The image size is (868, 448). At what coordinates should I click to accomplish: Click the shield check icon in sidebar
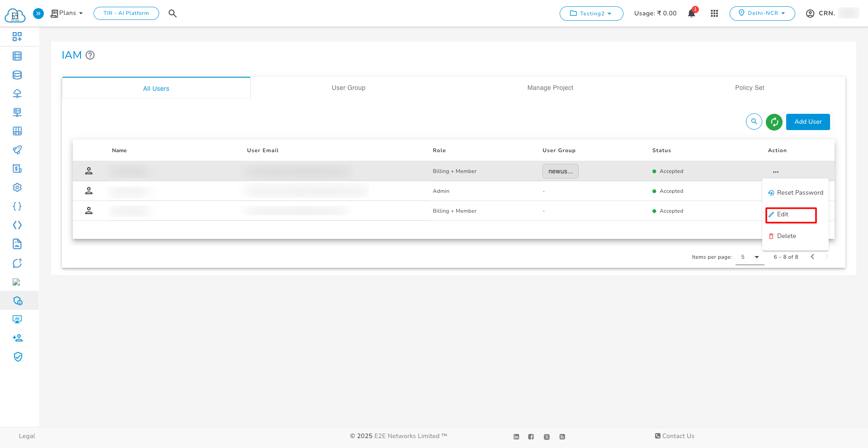coord(18,357)
